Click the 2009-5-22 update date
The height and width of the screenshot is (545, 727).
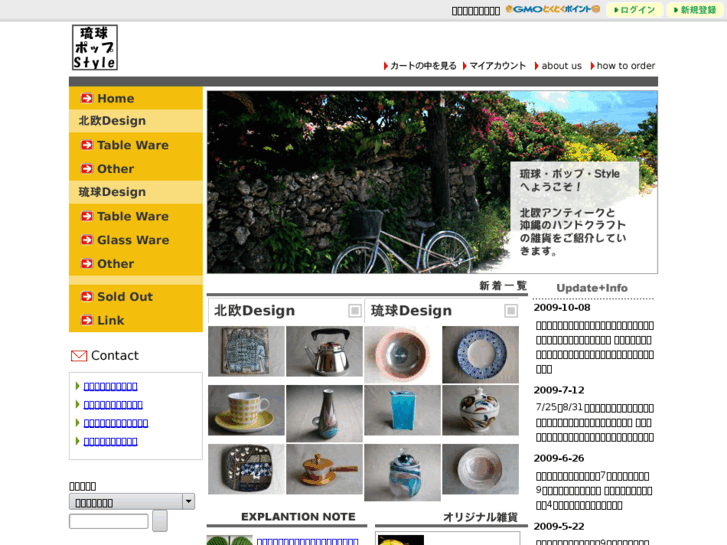559,526
